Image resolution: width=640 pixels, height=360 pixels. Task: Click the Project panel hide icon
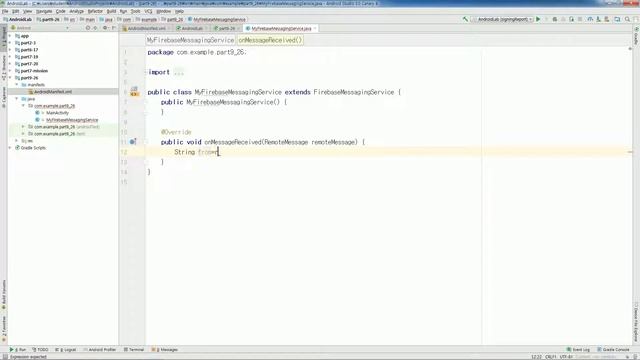click(114, 28)
